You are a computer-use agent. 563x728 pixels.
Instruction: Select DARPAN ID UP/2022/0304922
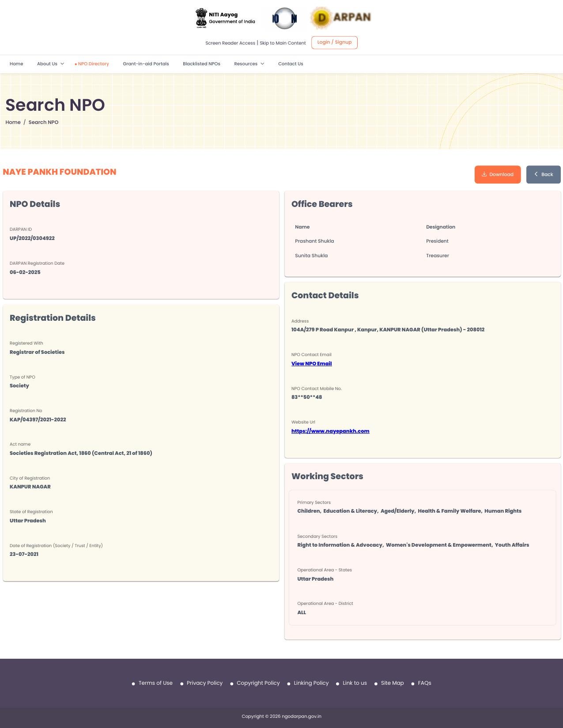32,238
